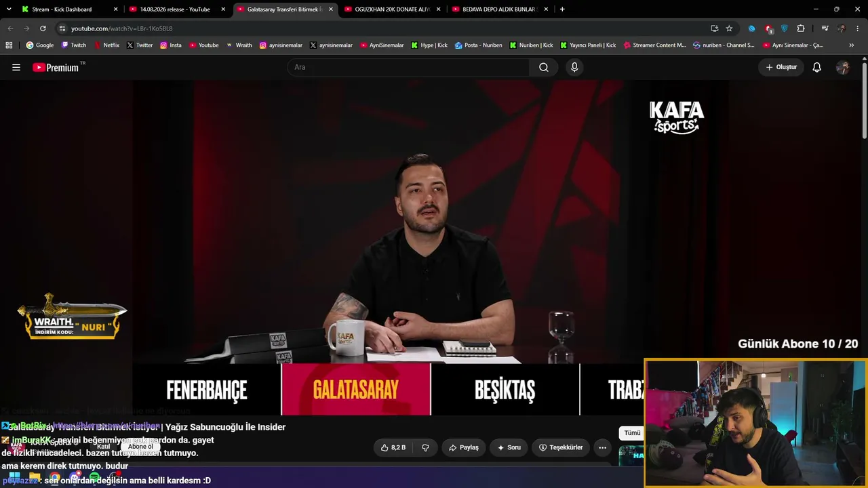Open tab search dropdown arrow
Screen dimensions: 868x488
point(9,9)
